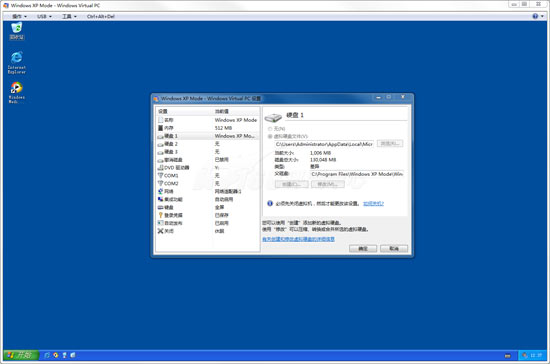Click the browse button next to the disk path

tap(390, 144)
